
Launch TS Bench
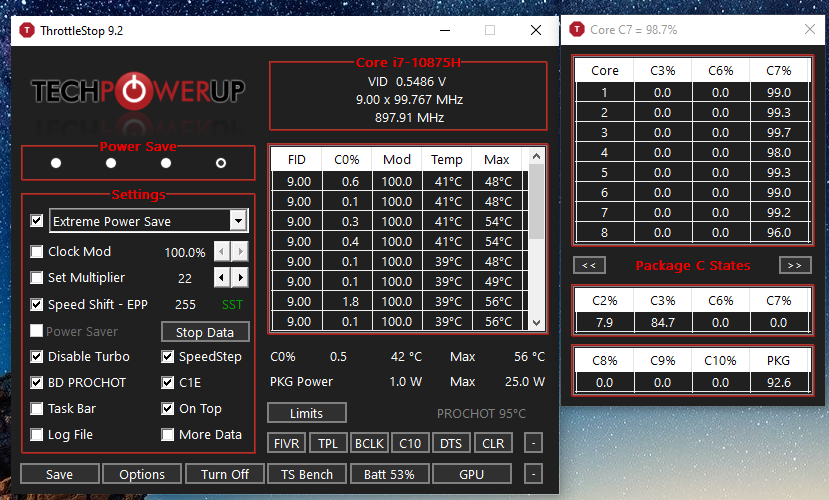pos(307,474)
